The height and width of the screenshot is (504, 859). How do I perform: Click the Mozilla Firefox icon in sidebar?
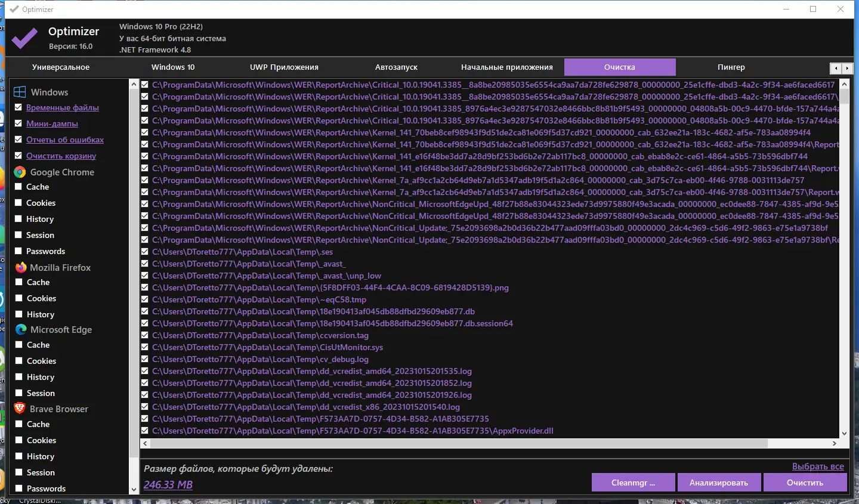click(21, 267)
